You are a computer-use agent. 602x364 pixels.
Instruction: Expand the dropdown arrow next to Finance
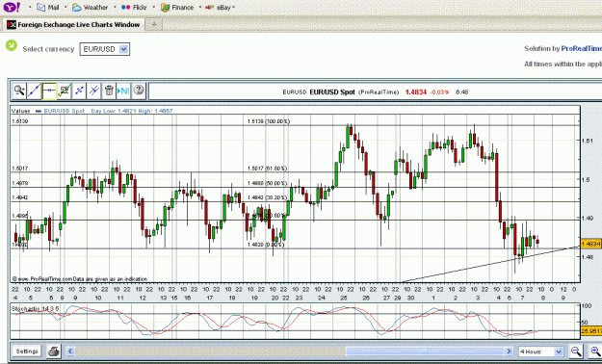coord(199,8)
